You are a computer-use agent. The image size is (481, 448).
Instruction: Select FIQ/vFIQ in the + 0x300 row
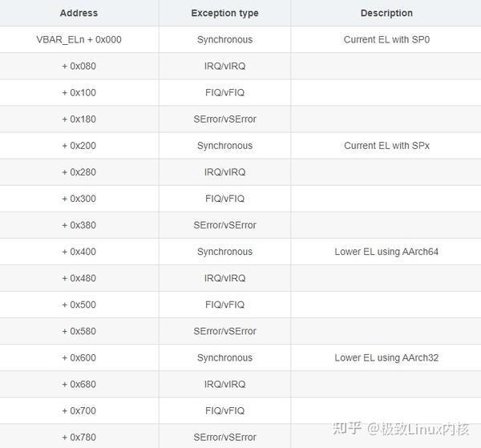tap(224, 198)
